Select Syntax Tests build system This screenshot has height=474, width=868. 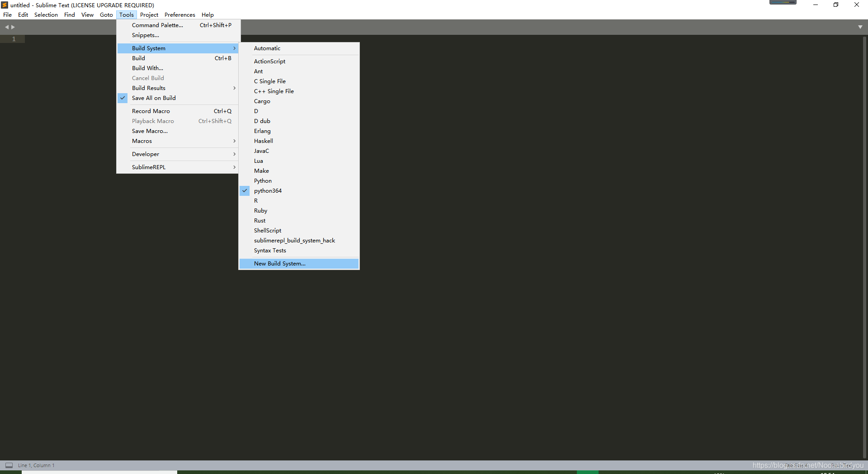299,251
